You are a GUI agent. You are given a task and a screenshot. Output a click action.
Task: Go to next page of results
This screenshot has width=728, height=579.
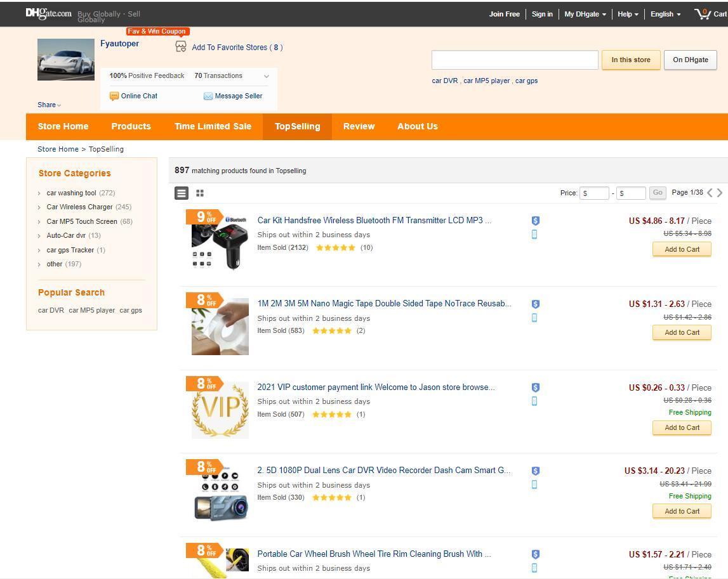[720, 193]
